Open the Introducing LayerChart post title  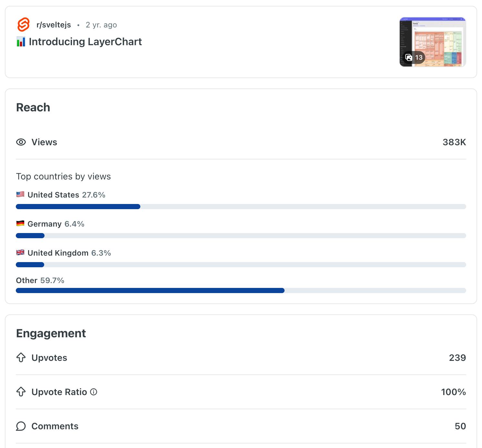click(85, 42)
